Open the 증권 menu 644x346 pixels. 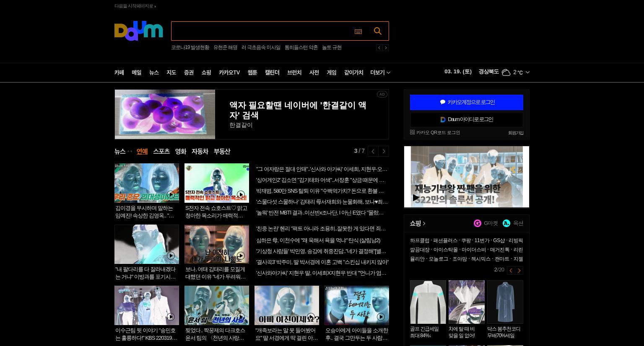[x=189, y=72]
